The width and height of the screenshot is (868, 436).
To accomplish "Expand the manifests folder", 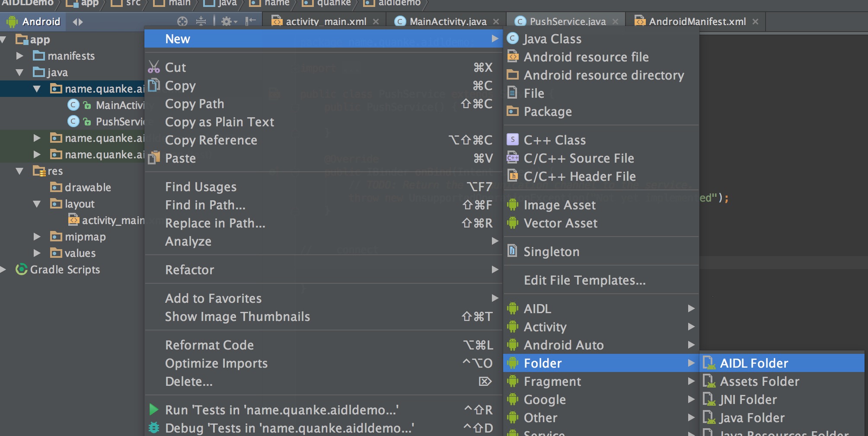I will [19, 56].
